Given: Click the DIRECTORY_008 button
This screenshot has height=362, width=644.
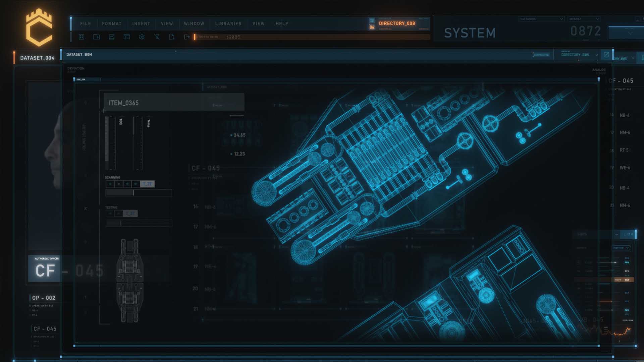Looking at the screenshot, I should [397, 23].
